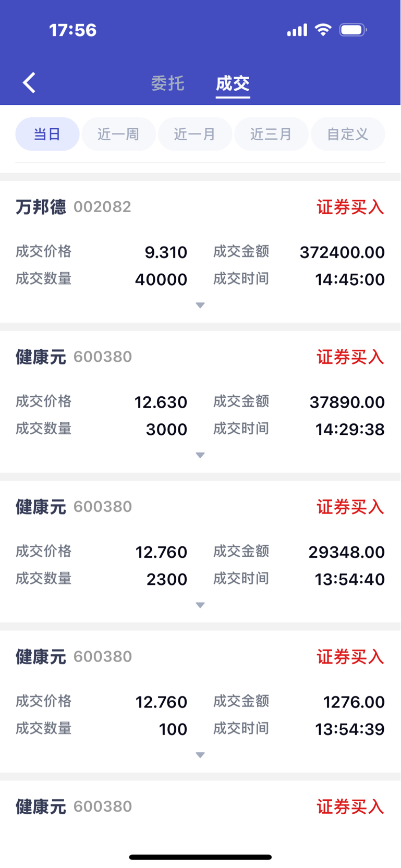Tap 证券买入 label on the 万邦德 record
The height and width of the screenshot is (868, 401).
(x=350, y=207)
